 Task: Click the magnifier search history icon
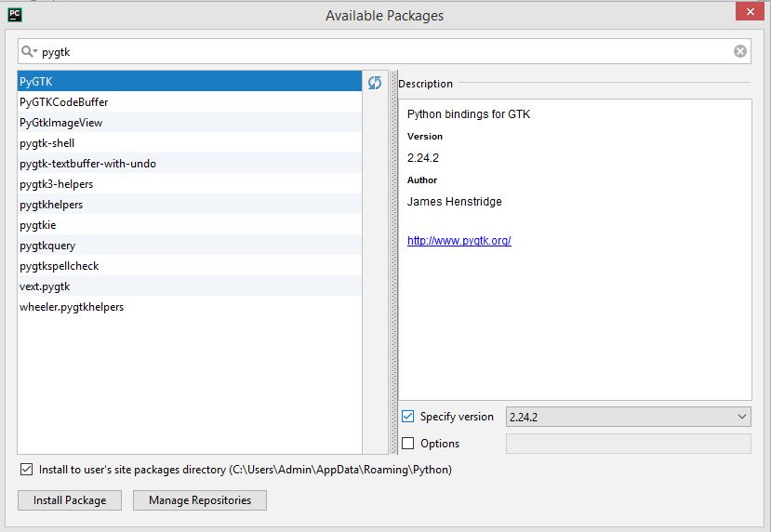[x=29, y=51]
